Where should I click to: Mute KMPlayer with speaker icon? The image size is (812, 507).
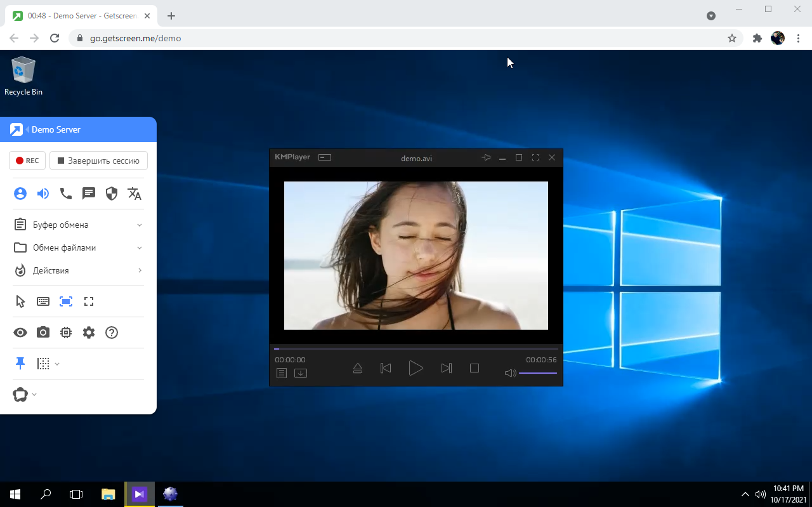510,373
